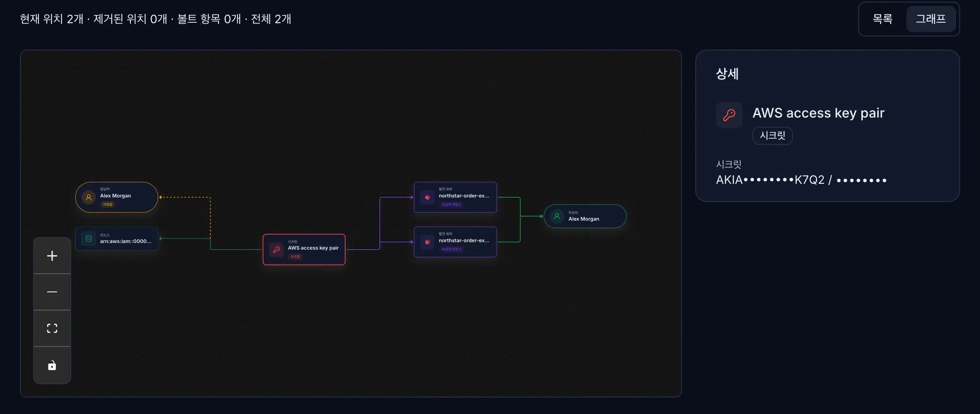Click the 시크릿 badge in details
The width and height of the screenshot is (980, 414).
772,136
